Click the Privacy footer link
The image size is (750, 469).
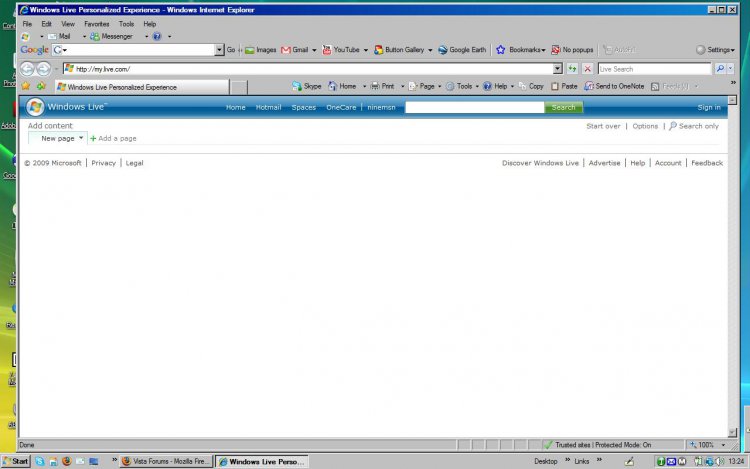click(x=103, y=163)
